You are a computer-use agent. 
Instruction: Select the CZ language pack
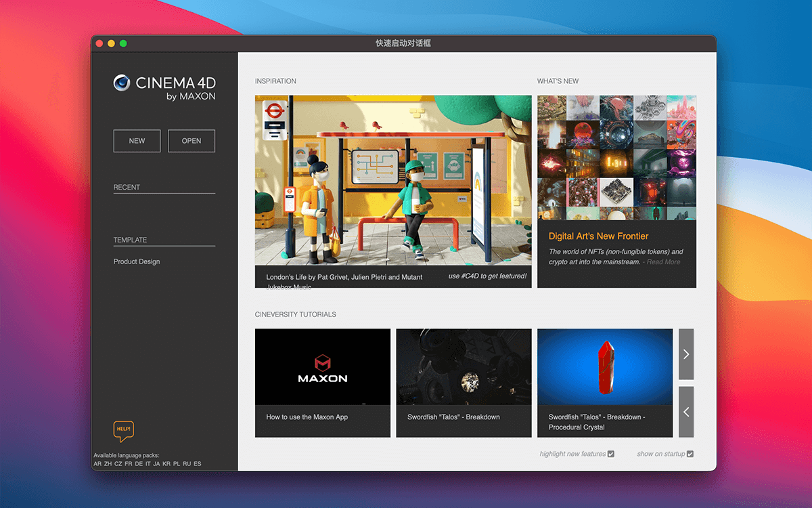pyautogui.click(x=118, y=464)
